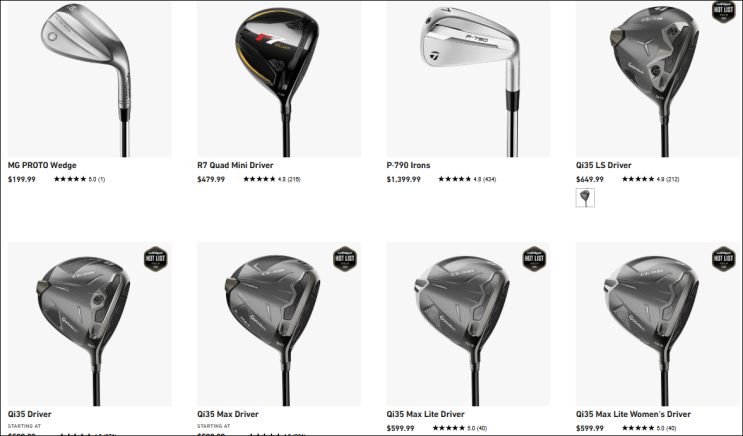Image resolution: width=743 pixels, height=436 pixels.
Task: Open the R7 Quad Mini Driver image
Action: [x=279, y=79]
